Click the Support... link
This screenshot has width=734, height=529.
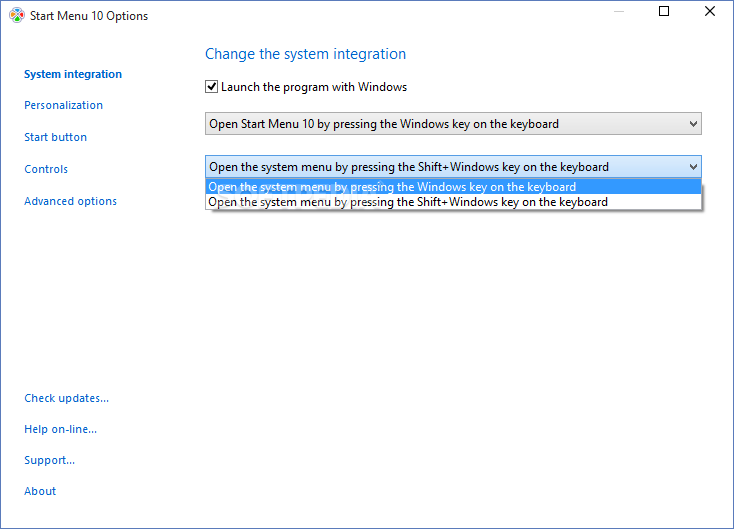(50, 460)
